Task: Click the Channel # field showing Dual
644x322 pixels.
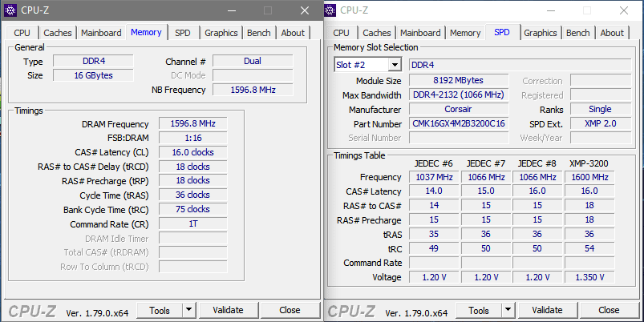Action: click(253, 61)
